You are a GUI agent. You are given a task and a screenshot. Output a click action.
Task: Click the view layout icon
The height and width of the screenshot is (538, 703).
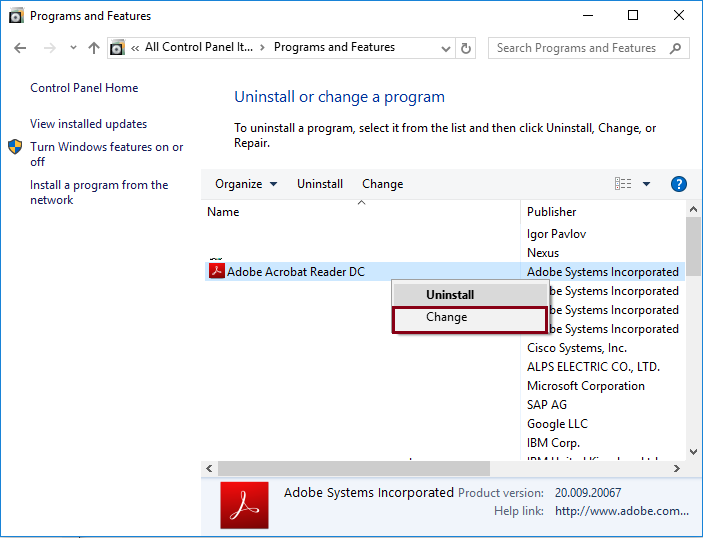623,184
